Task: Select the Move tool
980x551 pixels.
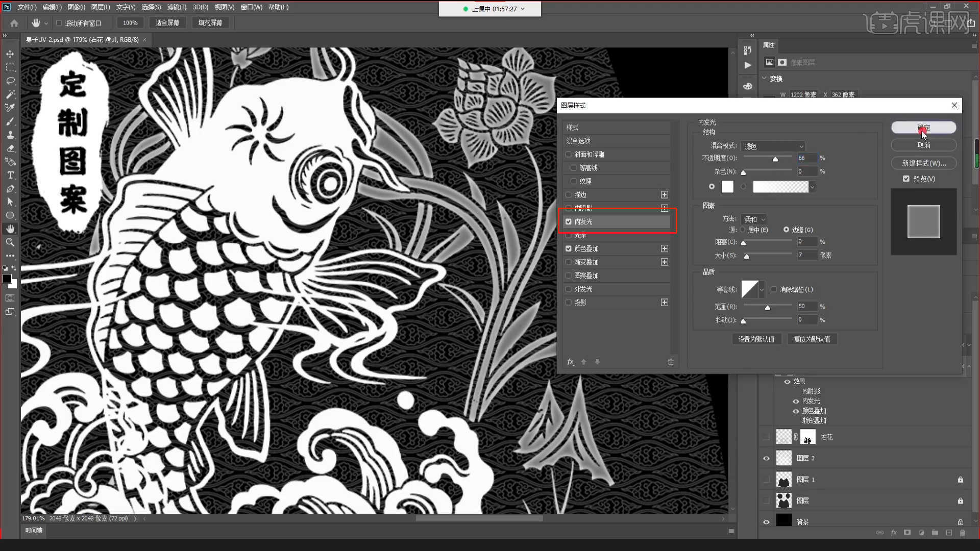Action: [x=10, y=54]
